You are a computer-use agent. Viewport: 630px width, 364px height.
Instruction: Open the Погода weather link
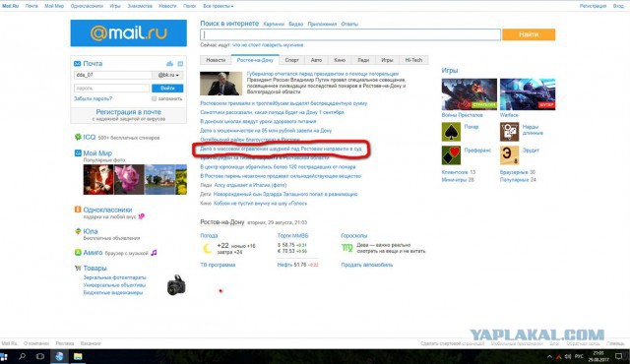(x=209, y=235)
